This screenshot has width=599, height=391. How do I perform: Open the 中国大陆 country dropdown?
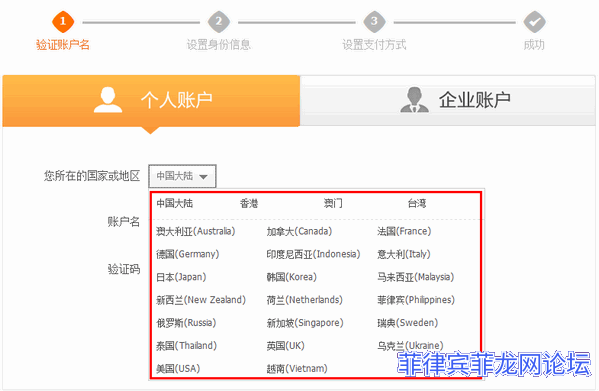[182, 176]
